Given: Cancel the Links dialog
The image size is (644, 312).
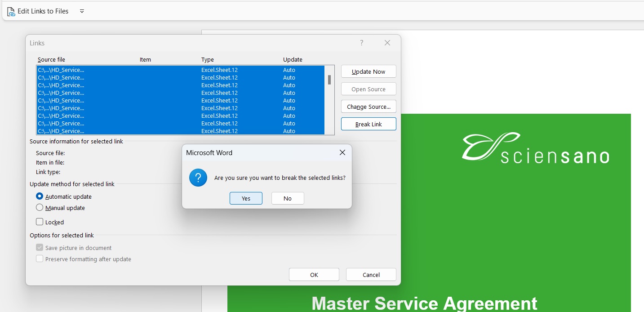Looking at the screenshot, I should click(371, 275).
